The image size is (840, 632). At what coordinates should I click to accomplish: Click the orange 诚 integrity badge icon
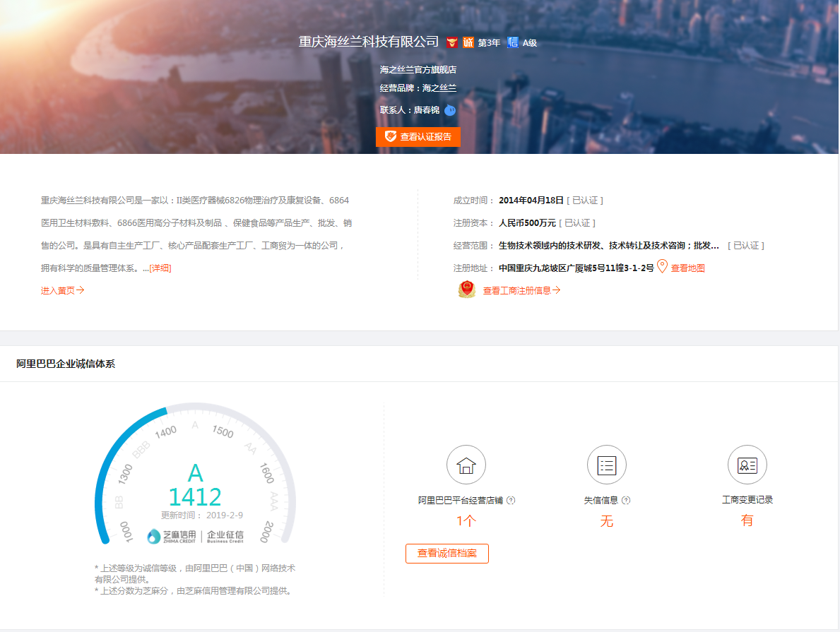pyautogui.click(x=468, y=42)
